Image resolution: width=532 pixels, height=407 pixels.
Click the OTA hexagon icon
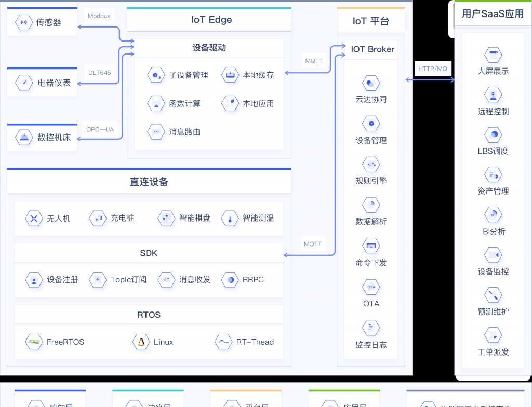pos(371,287)
